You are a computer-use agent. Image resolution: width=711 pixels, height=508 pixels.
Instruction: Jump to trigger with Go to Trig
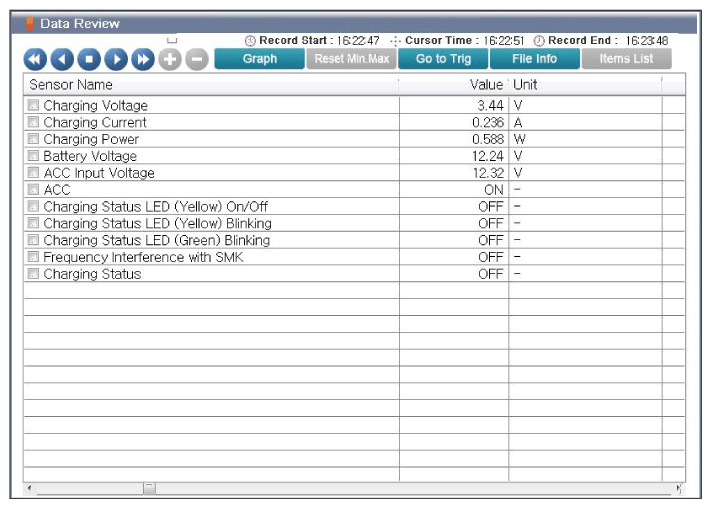(x=443, y=59)
